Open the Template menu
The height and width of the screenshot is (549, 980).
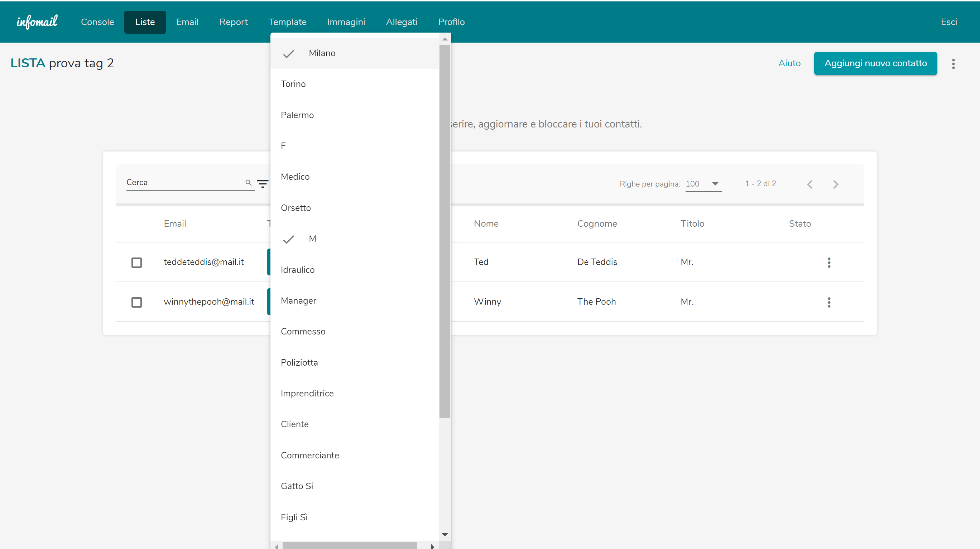[287, 22]
